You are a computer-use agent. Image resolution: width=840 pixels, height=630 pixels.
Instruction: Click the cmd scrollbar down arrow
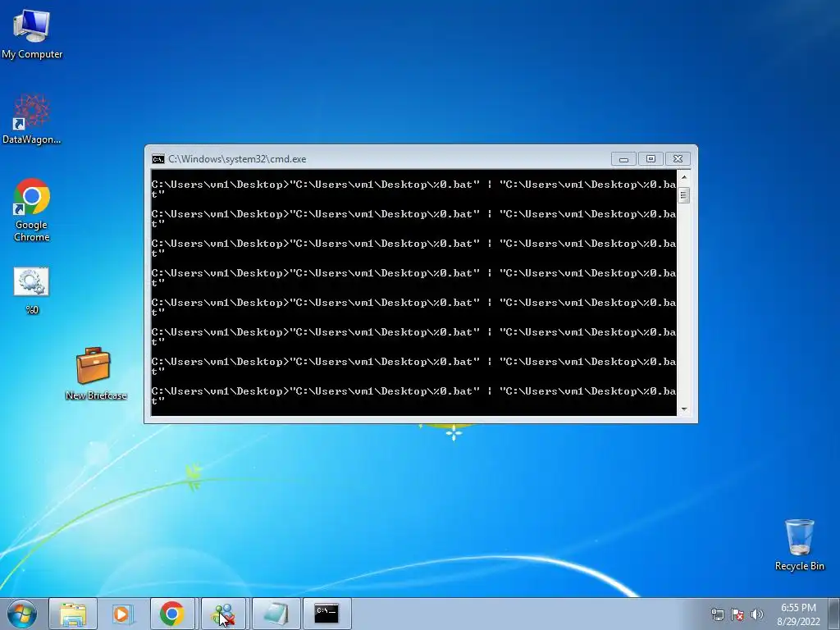pyautogui.click(x=683, y=409)
